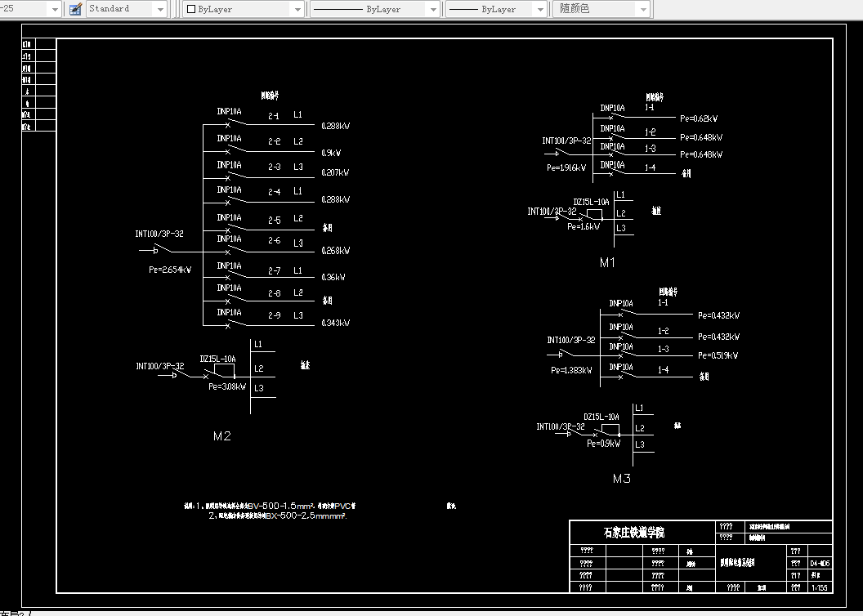Click circuit number 2-3
The image size is (863, 616).
click(274, 167)
